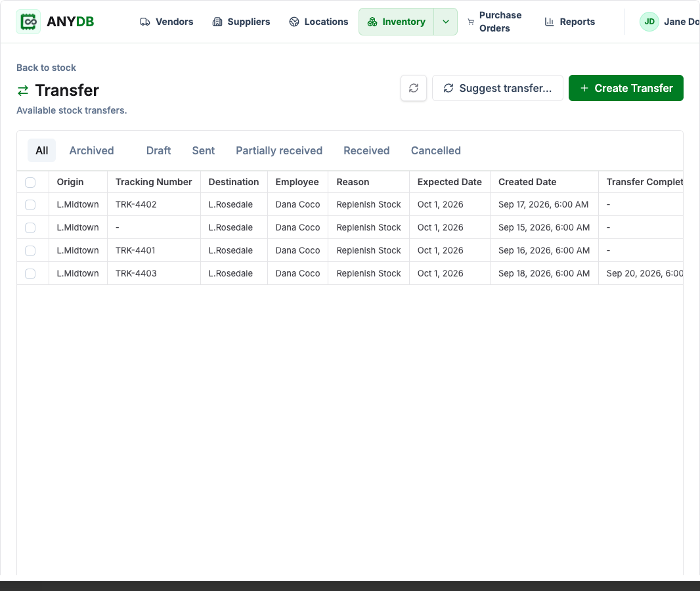Open the Inventory menu item
Image resolution: width=700 pixels, height=591 pixels.
tap(397, 22)
